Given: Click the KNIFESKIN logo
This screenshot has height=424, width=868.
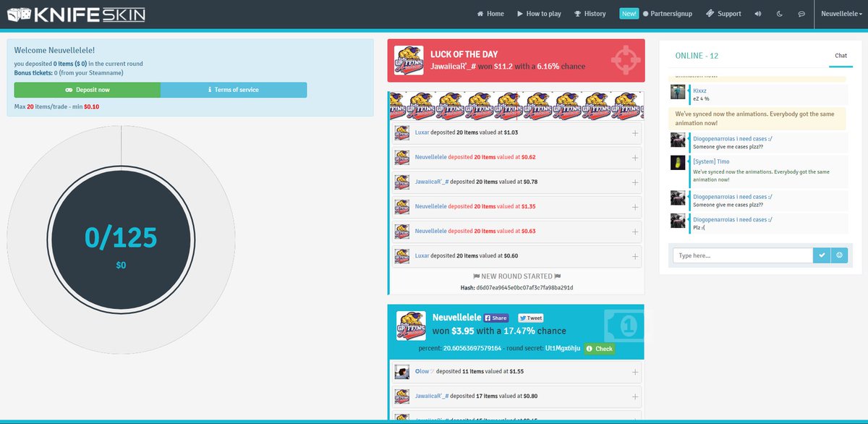Looking at the screenshot, I should pyautogui.click(x=75, y=14).
